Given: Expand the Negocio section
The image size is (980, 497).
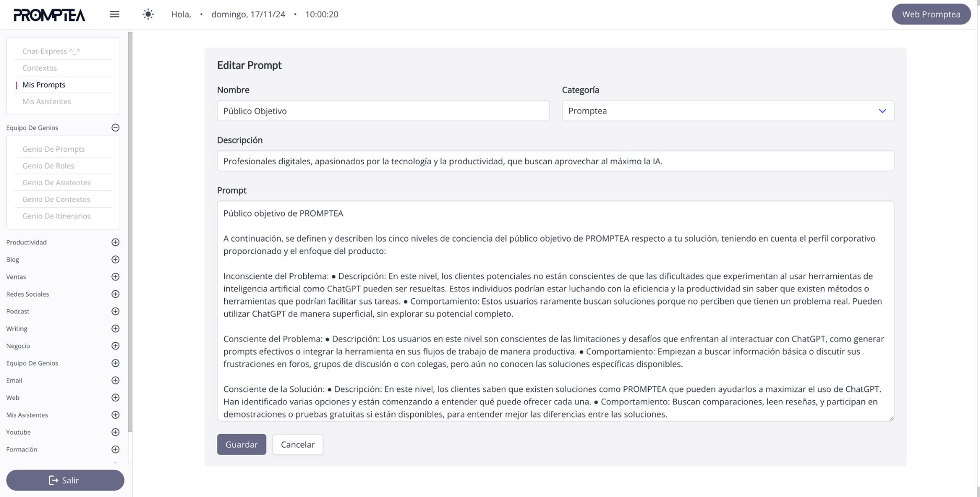Looking at the screenshot, I should [116, 346].
